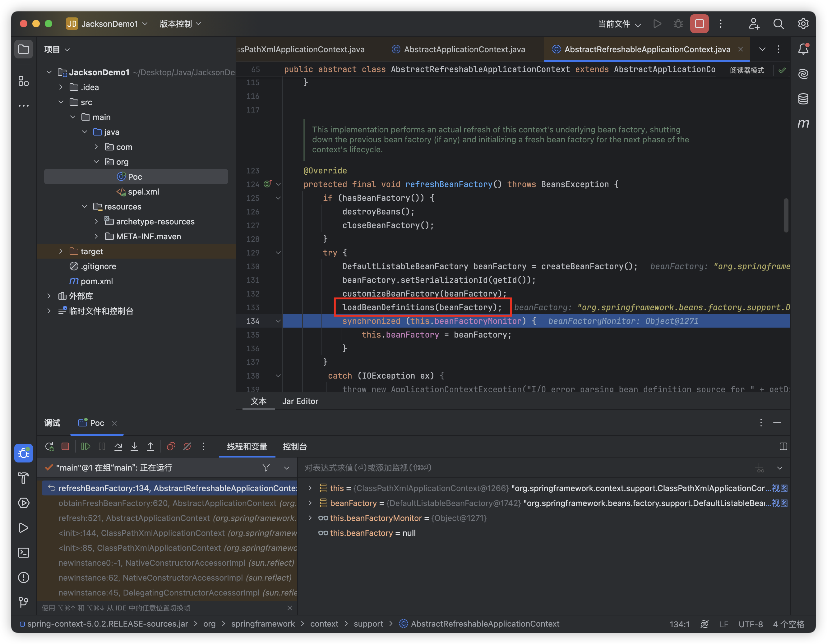Stop the running Poc process
The width and height of the screenshot is (827, 644).
699,24
